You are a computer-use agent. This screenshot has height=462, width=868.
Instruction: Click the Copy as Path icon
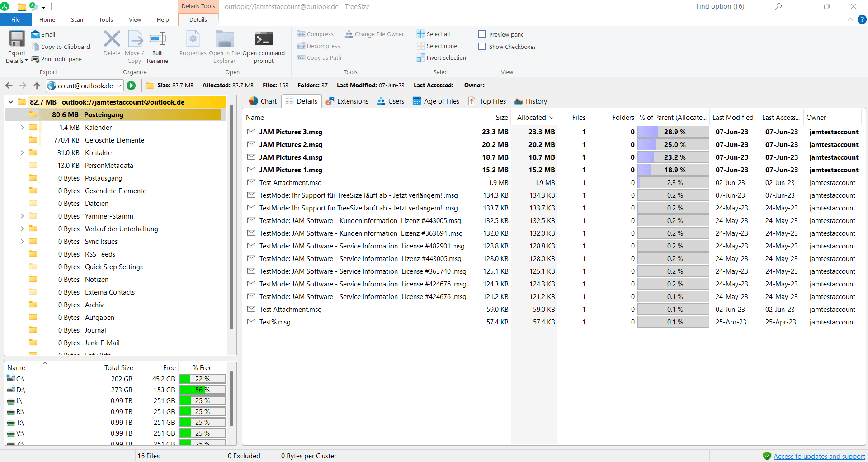coord(300,57)
